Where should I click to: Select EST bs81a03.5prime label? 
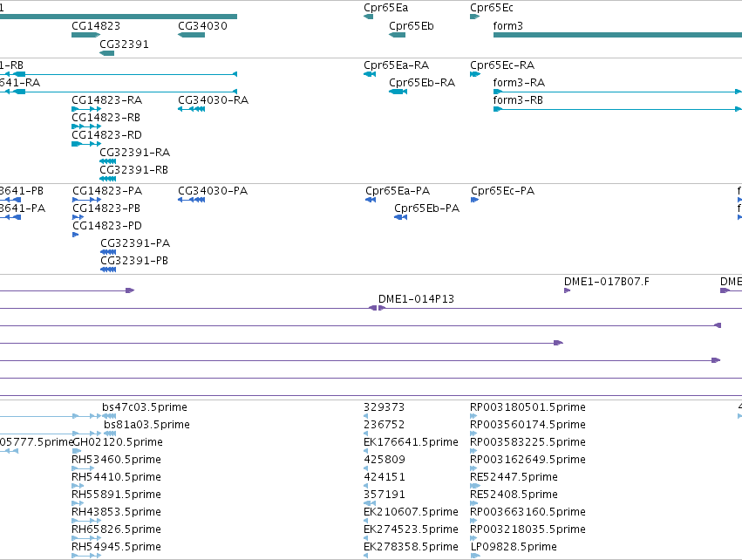[x=146, y=425]
